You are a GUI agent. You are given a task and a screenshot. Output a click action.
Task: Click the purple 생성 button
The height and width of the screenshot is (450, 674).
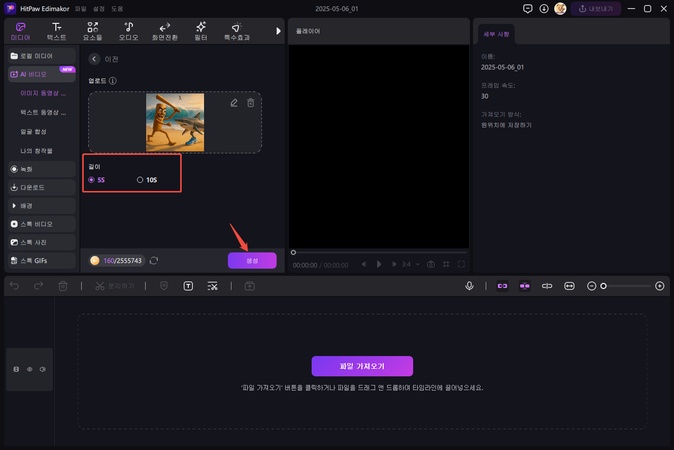point(252,261)
